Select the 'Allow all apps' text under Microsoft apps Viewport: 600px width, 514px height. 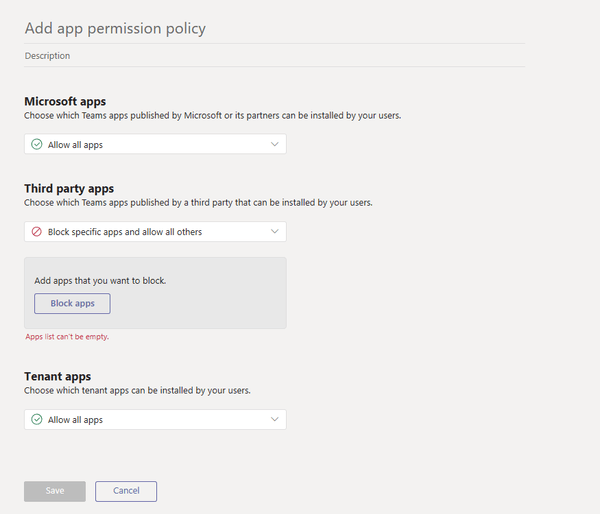(x=75, y=145)
